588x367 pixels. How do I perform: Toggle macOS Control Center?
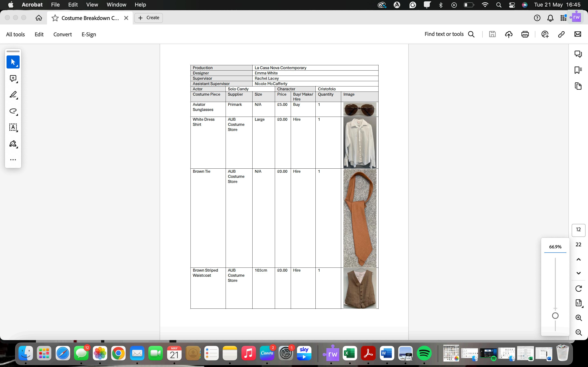click(x=512, y=5)
